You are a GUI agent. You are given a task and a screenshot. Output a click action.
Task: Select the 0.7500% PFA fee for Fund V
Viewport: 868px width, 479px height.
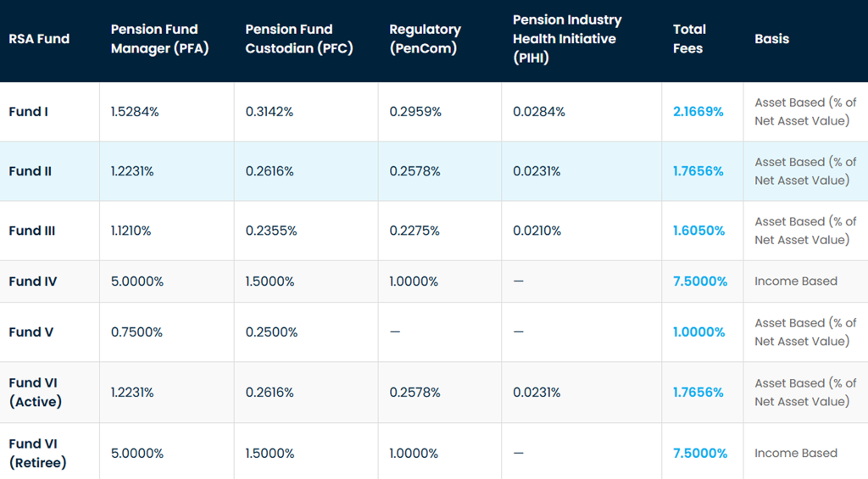[x=136, y=332]
